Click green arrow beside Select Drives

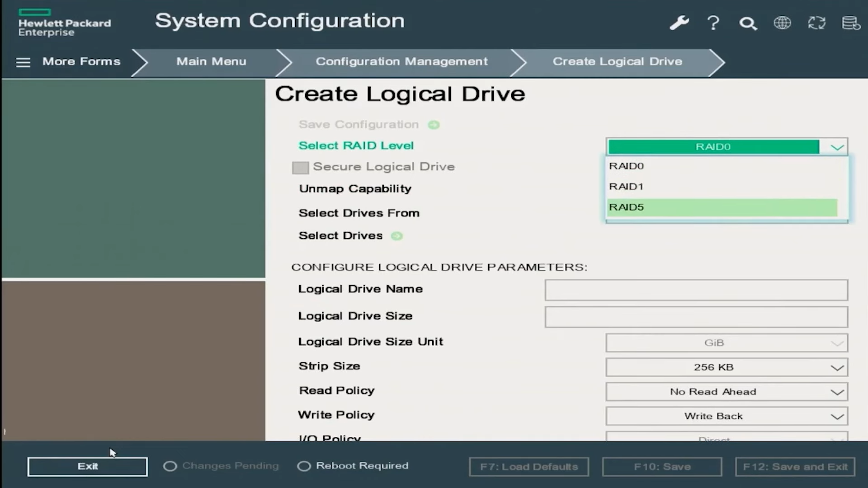[396, 236]
